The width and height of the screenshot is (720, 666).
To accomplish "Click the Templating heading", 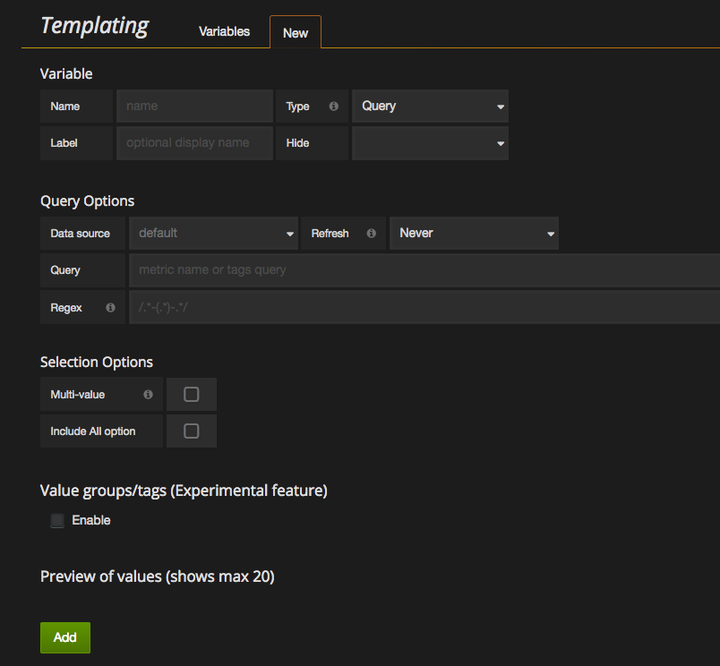I will [94, 26].
